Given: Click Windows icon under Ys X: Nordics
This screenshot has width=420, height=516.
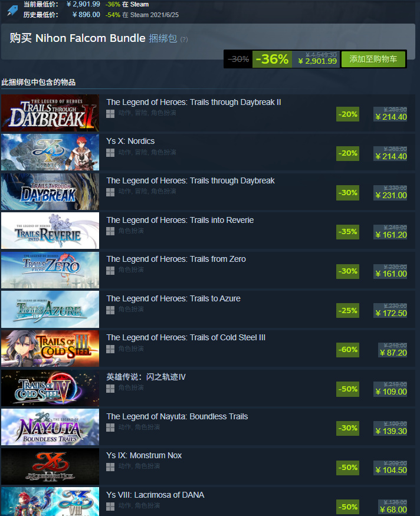Looking at the screenshot, I should [x=110, y=153].
